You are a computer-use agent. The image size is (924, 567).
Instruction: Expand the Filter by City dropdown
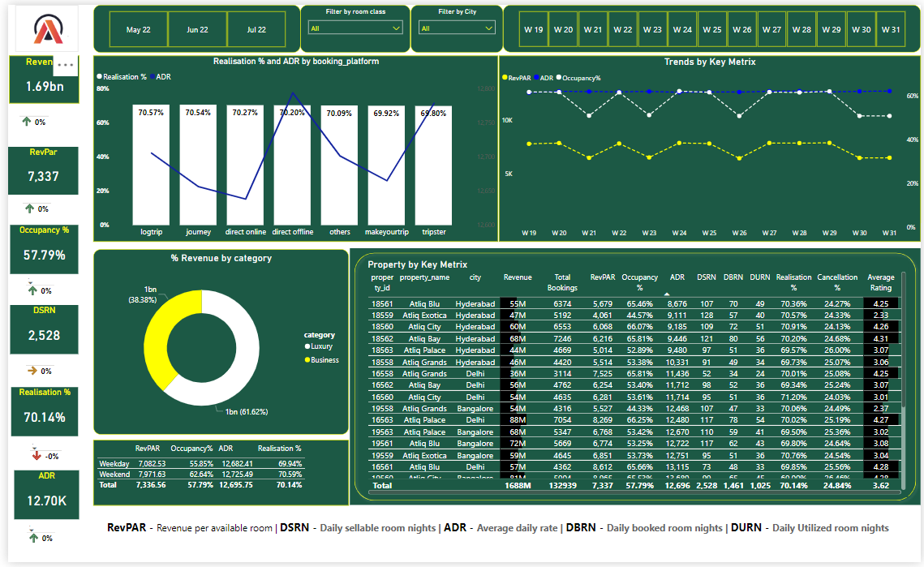[x=457, y=28]
